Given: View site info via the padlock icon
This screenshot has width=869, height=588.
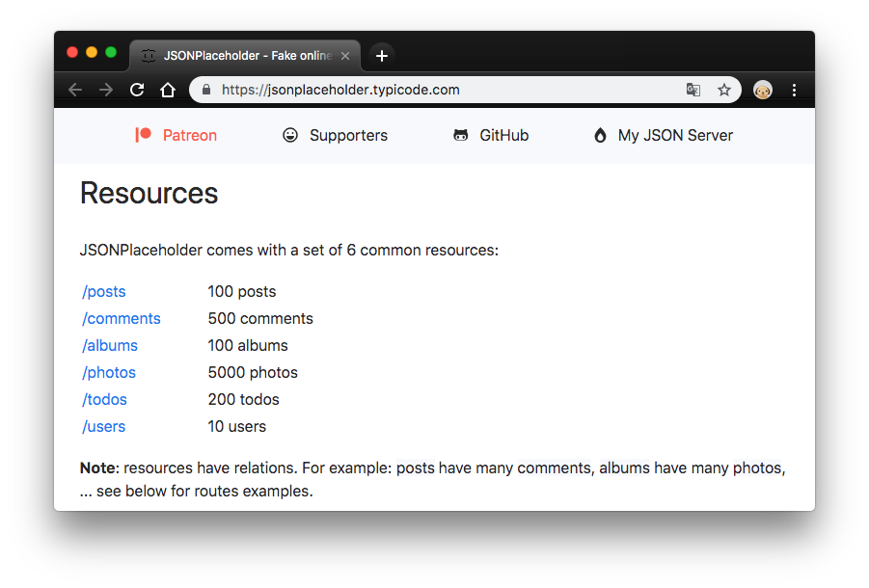Looking at the screenshot, I should click(205, 90).
